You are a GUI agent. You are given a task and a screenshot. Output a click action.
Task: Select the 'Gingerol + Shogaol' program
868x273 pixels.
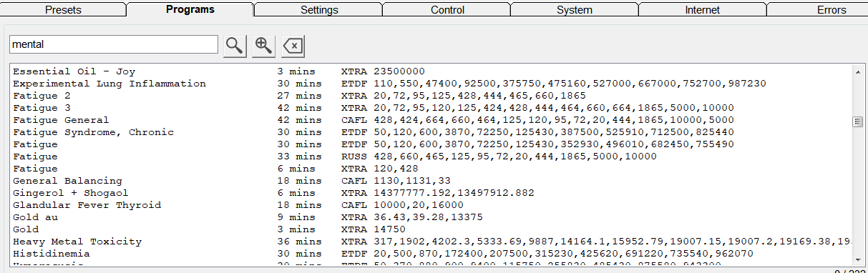[x=431, y=193]
